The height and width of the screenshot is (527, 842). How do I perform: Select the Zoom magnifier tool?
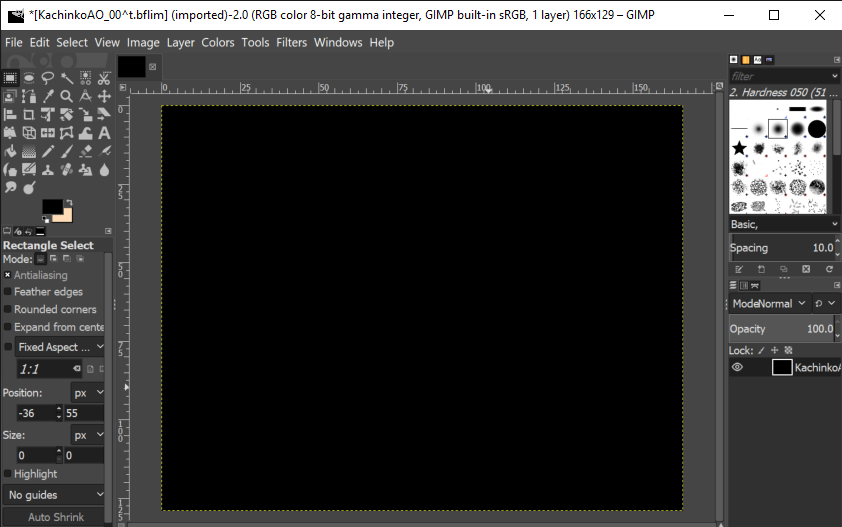click(x=66, y=97)
